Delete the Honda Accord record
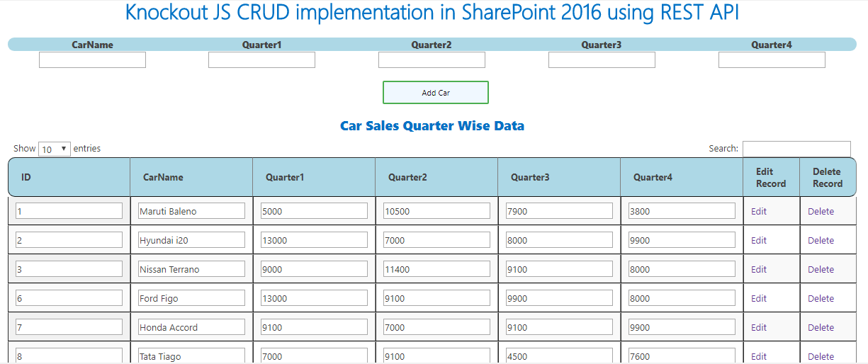The height and width of the screenshot is (364, 868). pyautogui.click(x=821, y=327)
